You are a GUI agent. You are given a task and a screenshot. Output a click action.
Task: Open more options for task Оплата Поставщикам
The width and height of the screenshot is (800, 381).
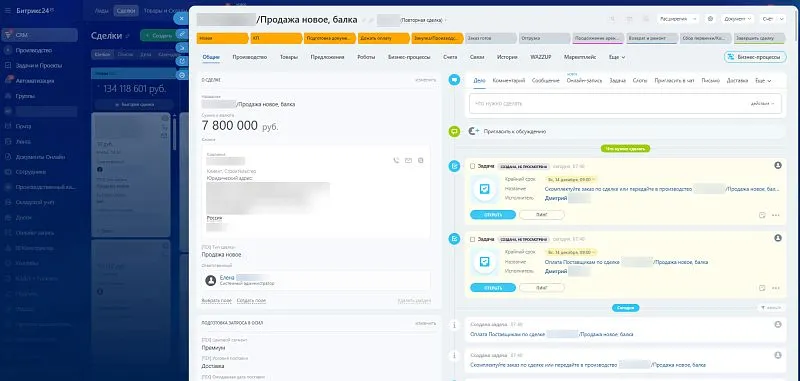pos(776,288)
